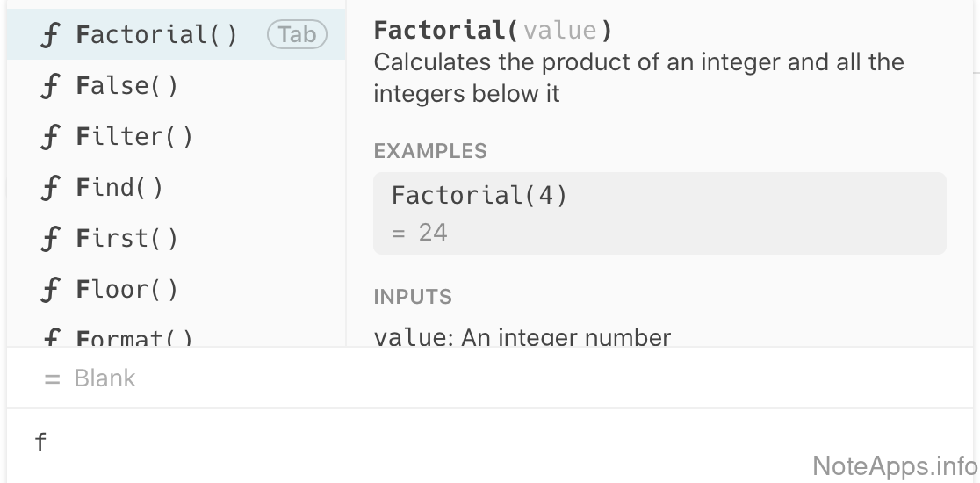Click the '= Blank' result preview

coord(90,378)
